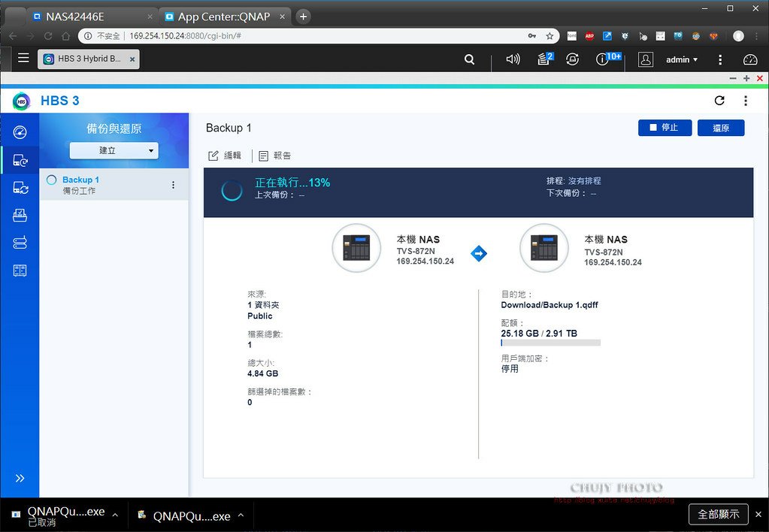
Task: Click the user profile icon beside admin
Action: pos(646,59)
